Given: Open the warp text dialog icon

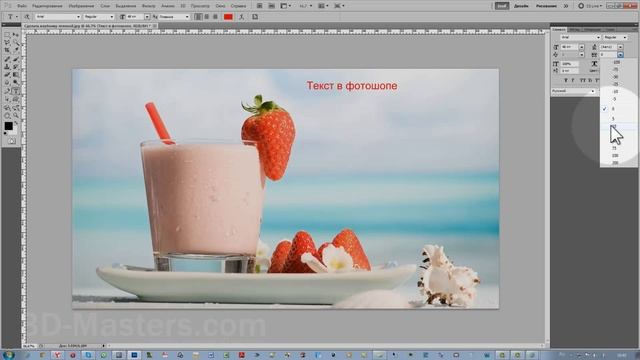Looking at the screenshot, I should (x=241, y=17).
